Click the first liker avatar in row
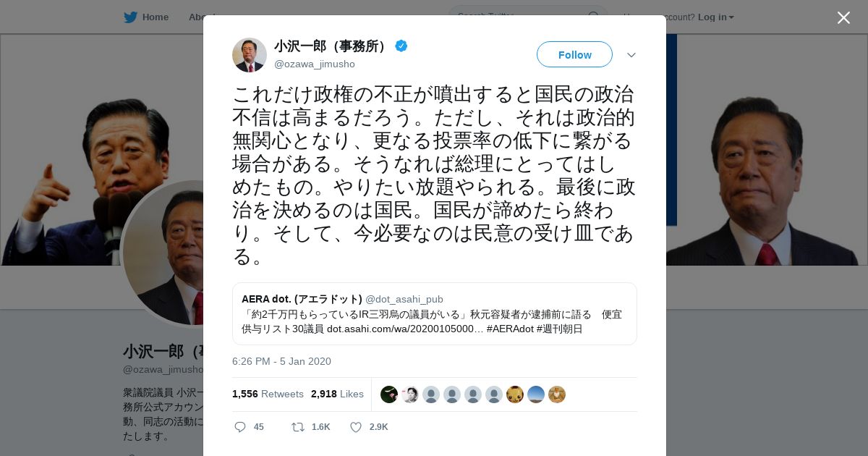The image size is (868, 456). pyautogui.click(x=389, y=394)
